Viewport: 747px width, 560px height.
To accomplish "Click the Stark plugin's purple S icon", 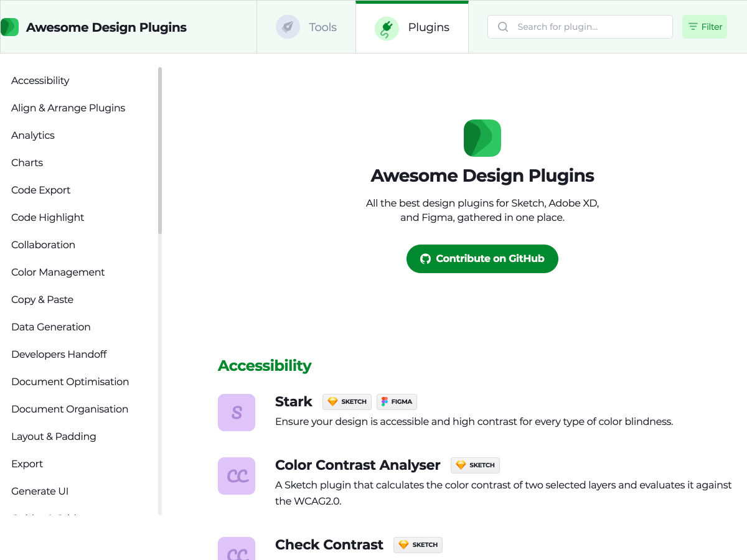I will 237,413.
